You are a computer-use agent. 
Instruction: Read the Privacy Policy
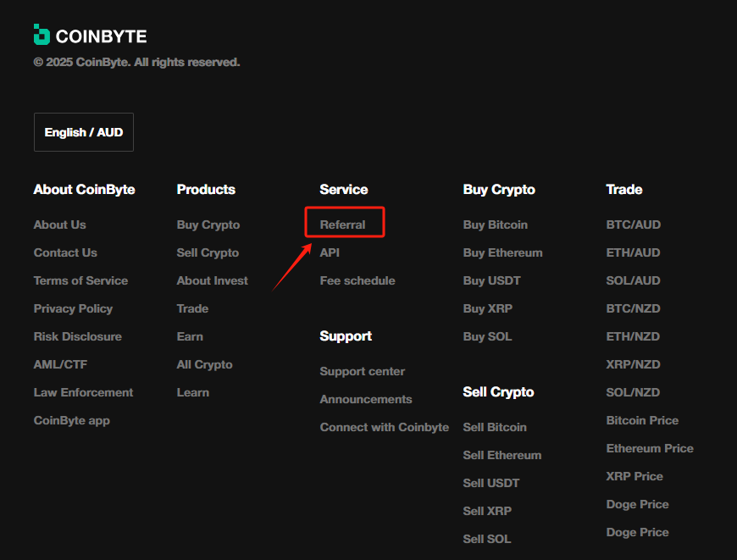coord(73,308)
